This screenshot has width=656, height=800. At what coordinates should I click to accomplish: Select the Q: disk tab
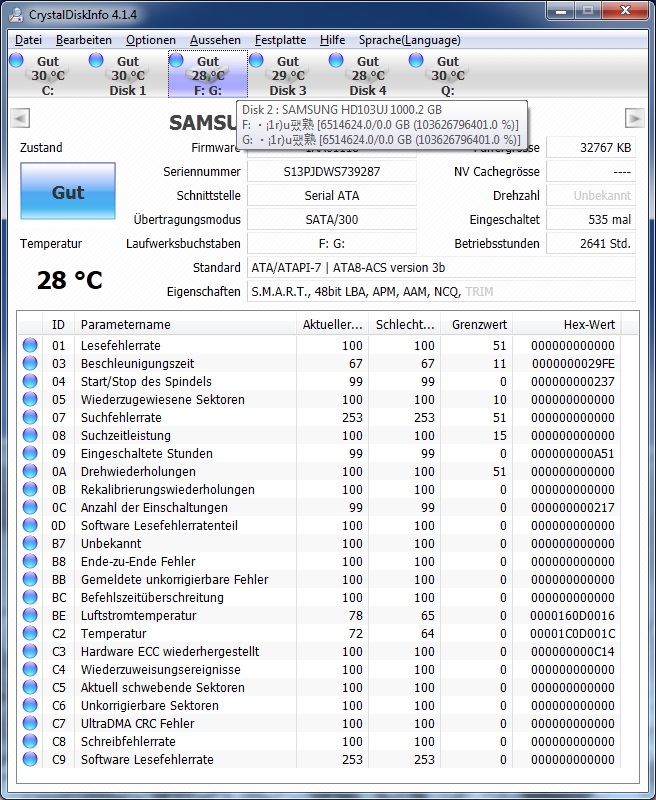tap(448, 75)
